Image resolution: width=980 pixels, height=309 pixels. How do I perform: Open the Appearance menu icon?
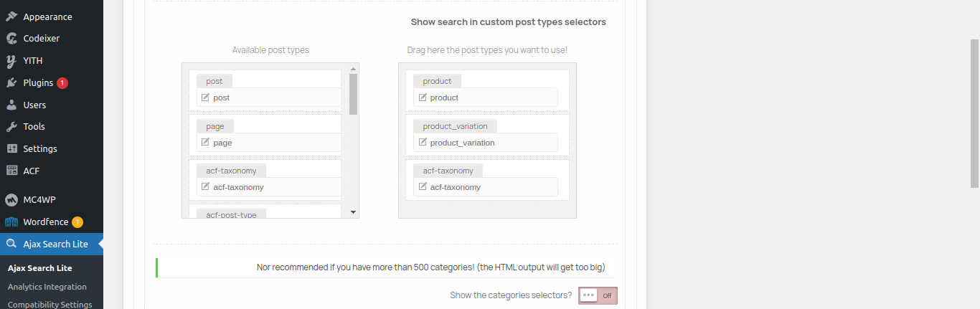click(x=11, y=16)
